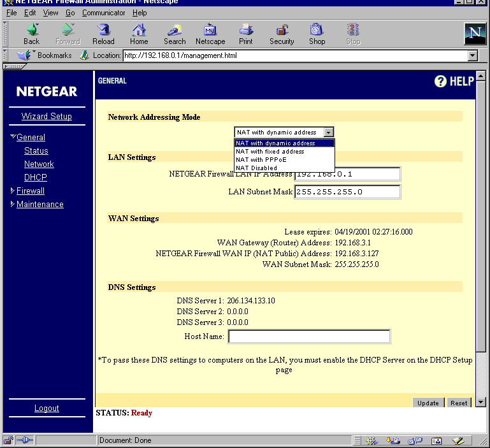The image size is (490, 448).
Task: Open the Location URL history dropdown arrow
Action: (x=473, y=55)
